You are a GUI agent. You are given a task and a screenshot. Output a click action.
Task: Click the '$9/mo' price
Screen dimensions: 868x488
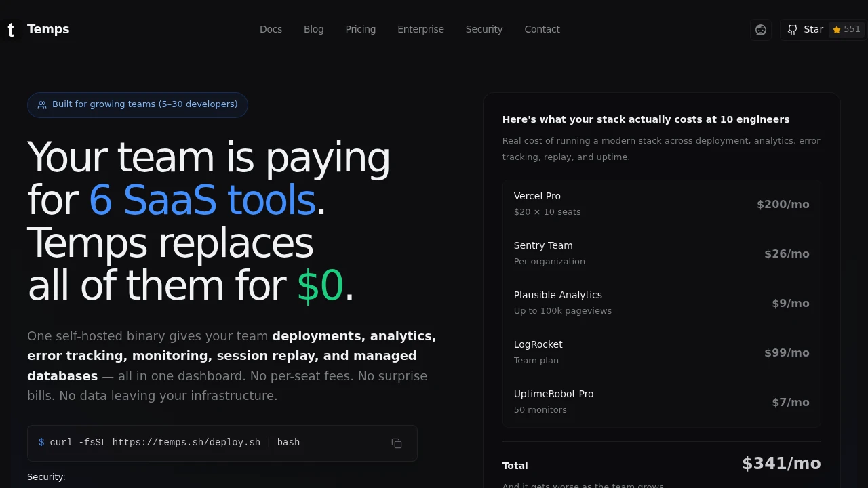click(x=791, y=303)
